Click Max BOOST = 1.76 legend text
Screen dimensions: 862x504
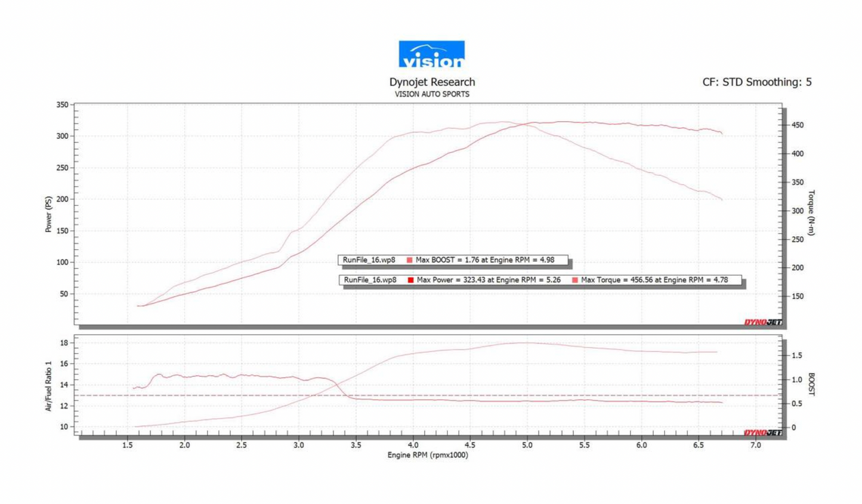pos(485,260)
